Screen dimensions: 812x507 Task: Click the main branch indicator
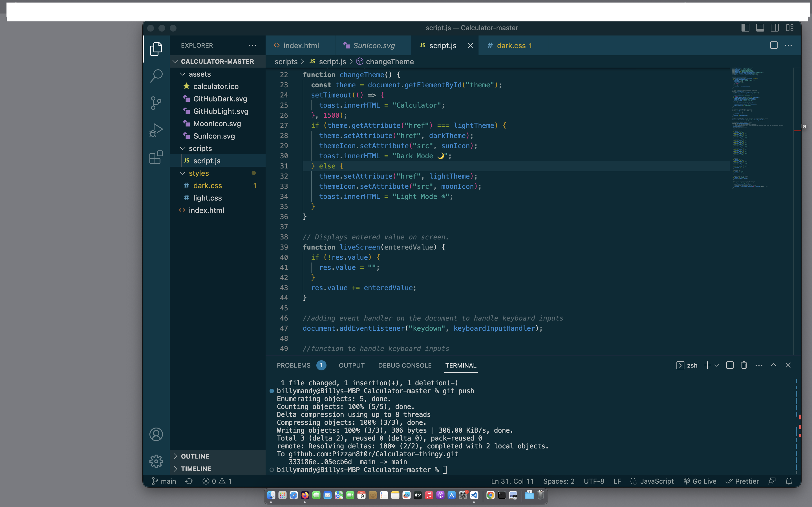(164, 481)
